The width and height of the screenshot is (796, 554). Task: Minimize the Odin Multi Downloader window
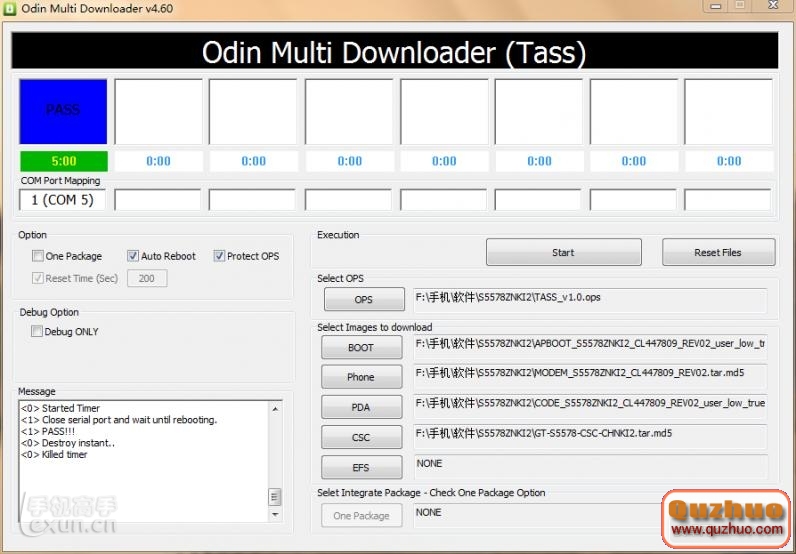716,6
